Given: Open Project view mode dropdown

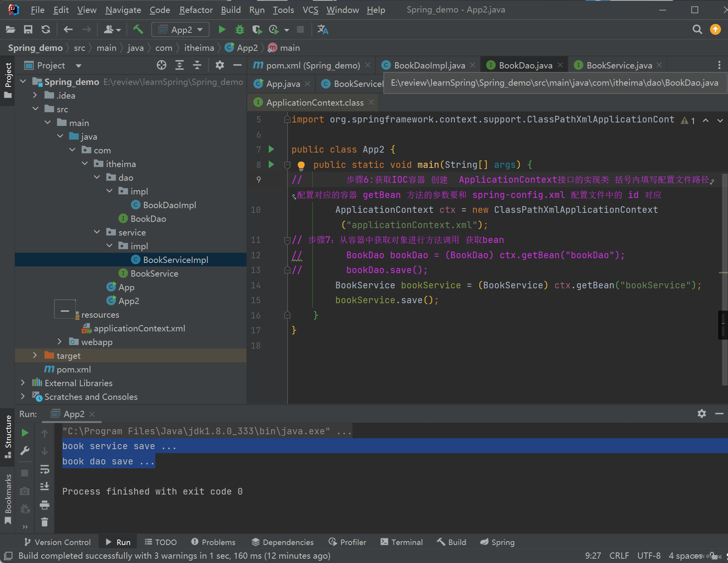Looking at the screenshot, I should click(79, 66).
